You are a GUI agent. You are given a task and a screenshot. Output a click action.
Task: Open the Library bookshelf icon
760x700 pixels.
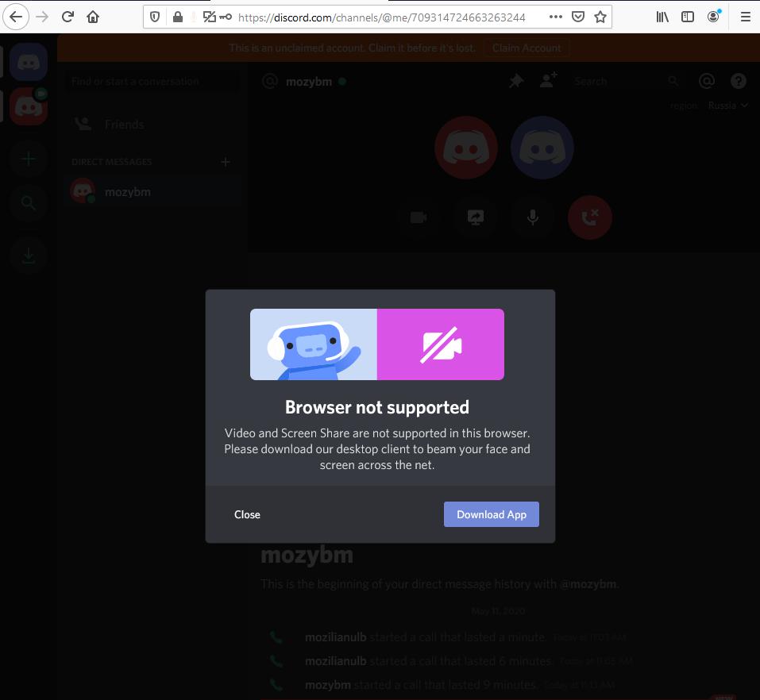pos(662,17)
